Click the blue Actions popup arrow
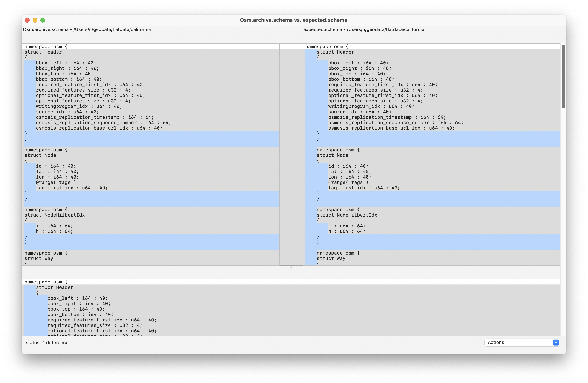This screenshot has height=383, width=588. [x=556, y=342]
